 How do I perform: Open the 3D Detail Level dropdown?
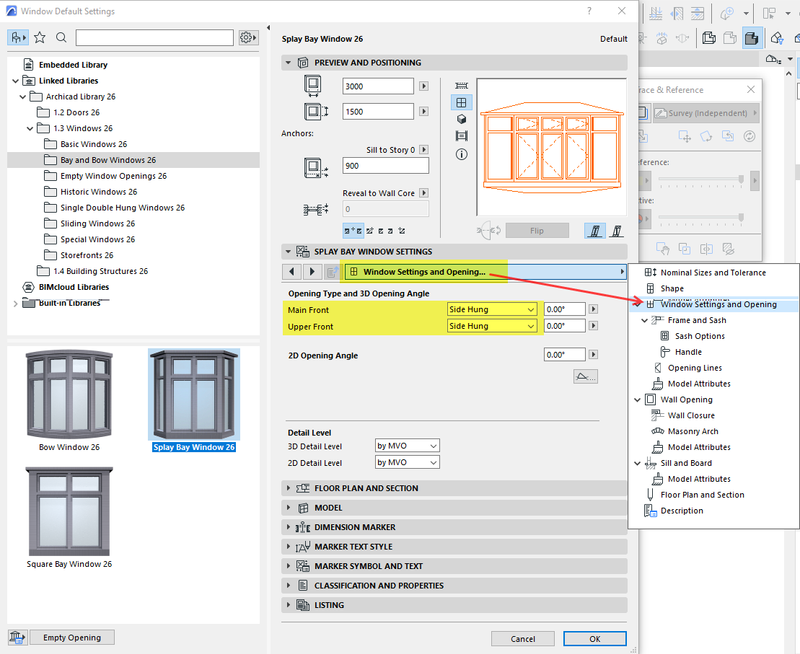407,445
